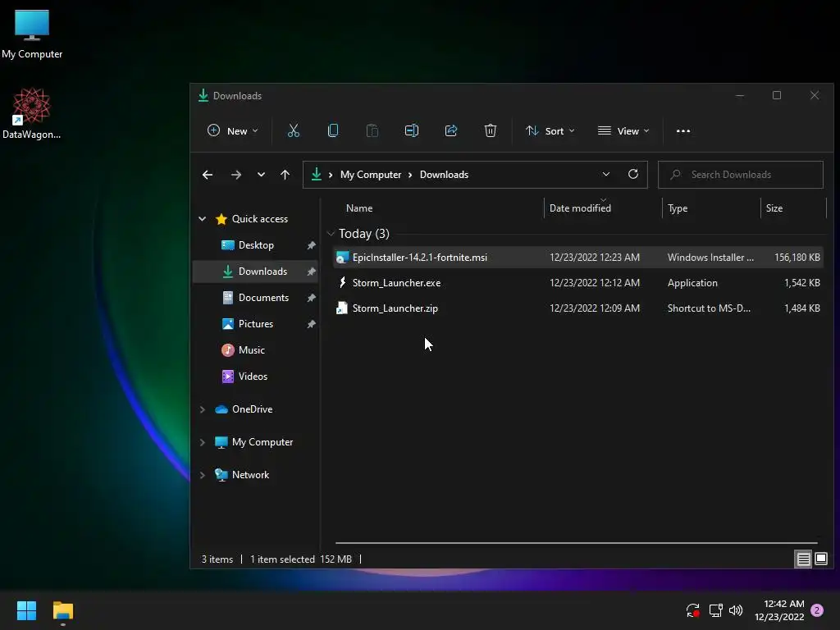Open recent locations chevron beside nav arrows
840x630 pixels.
pos(261,175)
